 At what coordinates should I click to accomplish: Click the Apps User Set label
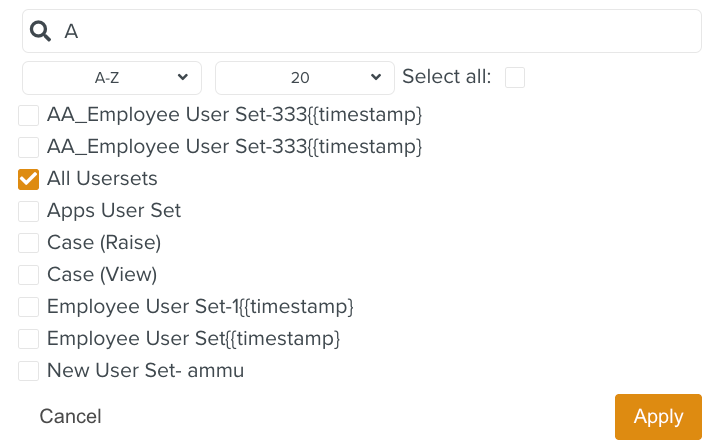[x=114, y=211]
